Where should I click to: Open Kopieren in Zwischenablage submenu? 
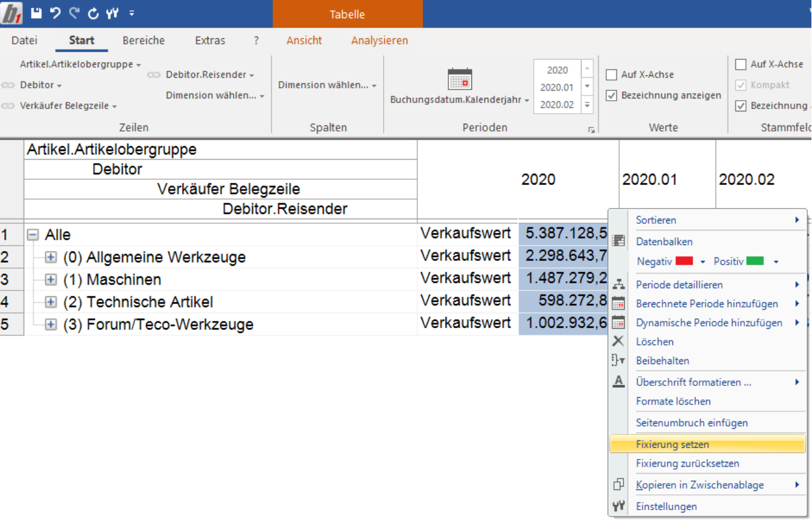(707, 485)
